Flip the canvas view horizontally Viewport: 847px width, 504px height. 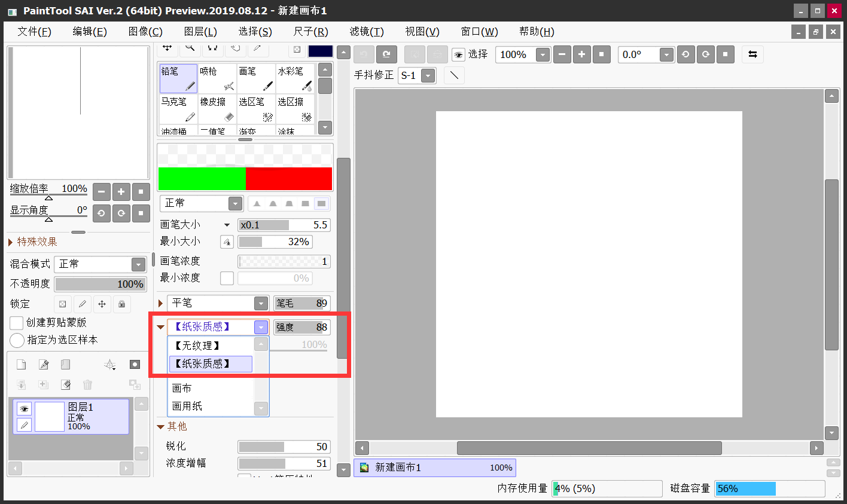pyautogui.click(x=752, y=54)
